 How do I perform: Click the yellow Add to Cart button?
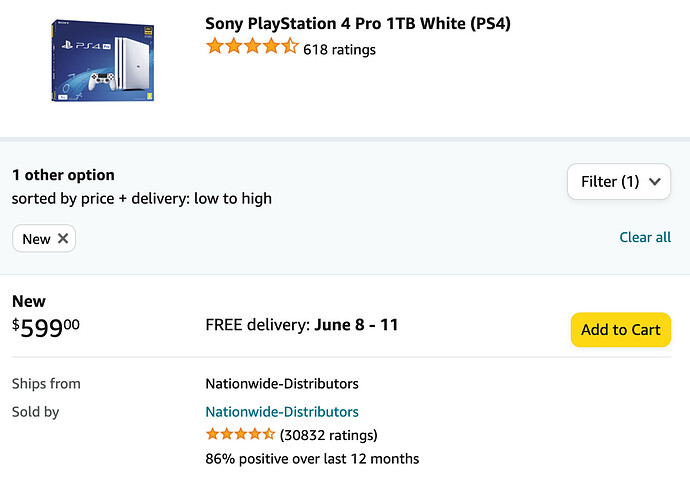(620, 330)
